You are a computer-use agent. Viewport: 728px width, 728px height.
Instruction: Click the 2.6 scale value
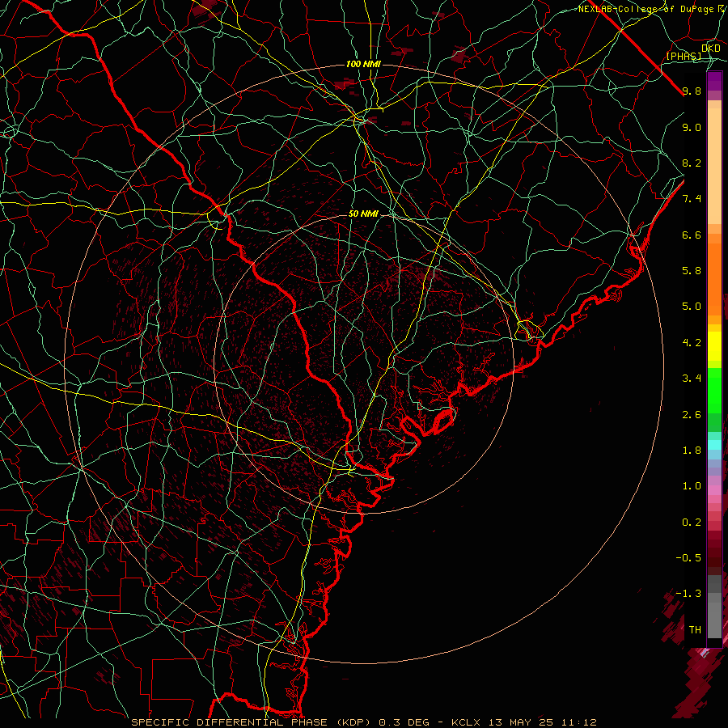pos(692,415)
